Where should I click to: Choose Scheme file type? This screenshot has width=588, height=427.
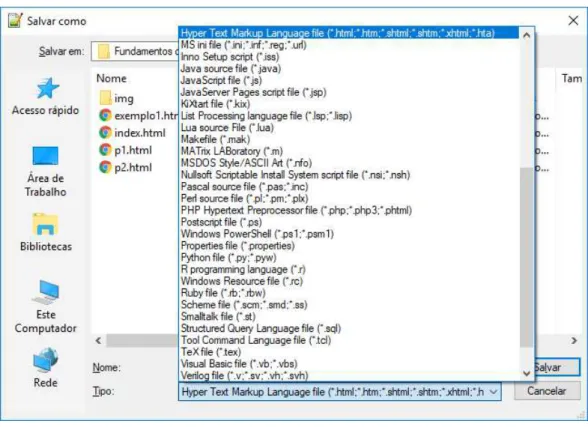point(349,305)
